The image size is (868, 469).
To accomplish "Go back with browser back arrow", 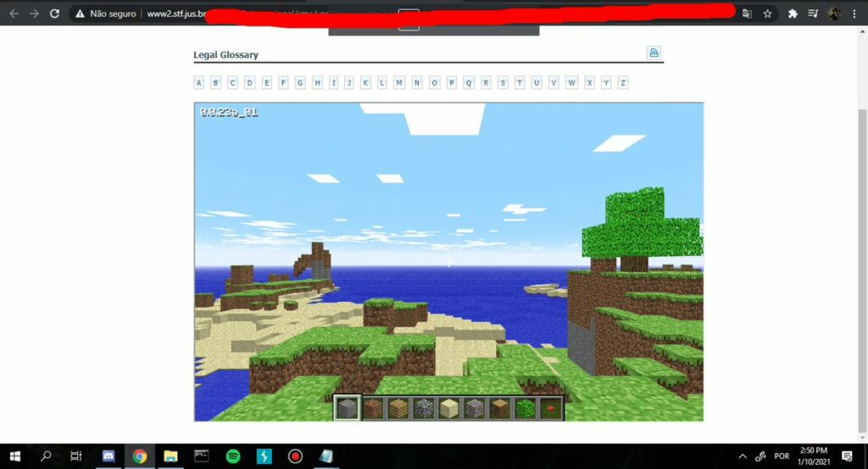I will (14, 14).
